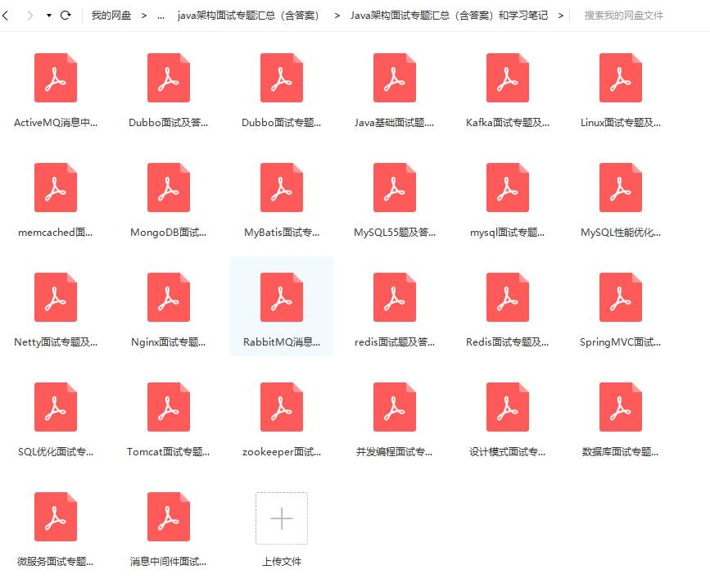Image resolution: width=710 pixels, height=588 pixels.
Task: Click the file name 微服务面试专题...
Action: [56, 562]
